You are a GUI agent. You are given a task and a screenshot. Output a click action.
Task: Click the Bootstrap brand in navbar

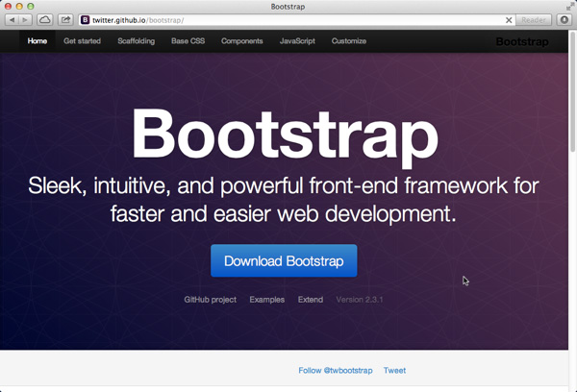tap(522, 42)
